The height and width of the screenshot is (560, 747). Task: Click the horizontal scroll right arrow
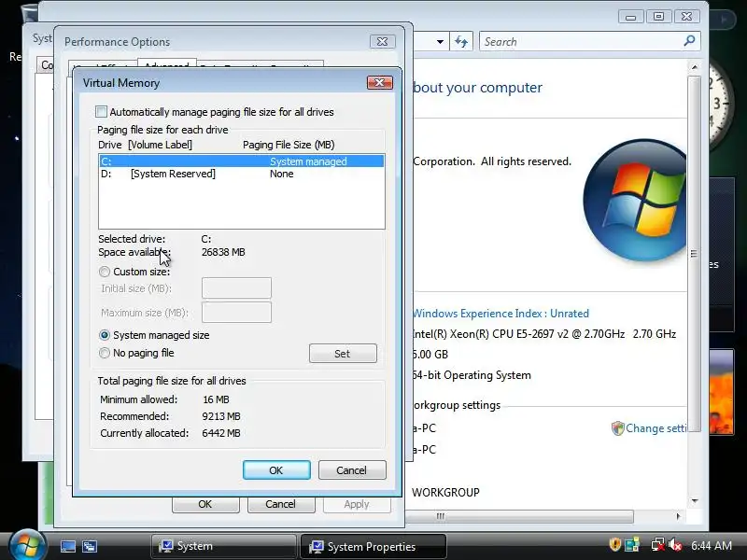click(x=678, y=516)
